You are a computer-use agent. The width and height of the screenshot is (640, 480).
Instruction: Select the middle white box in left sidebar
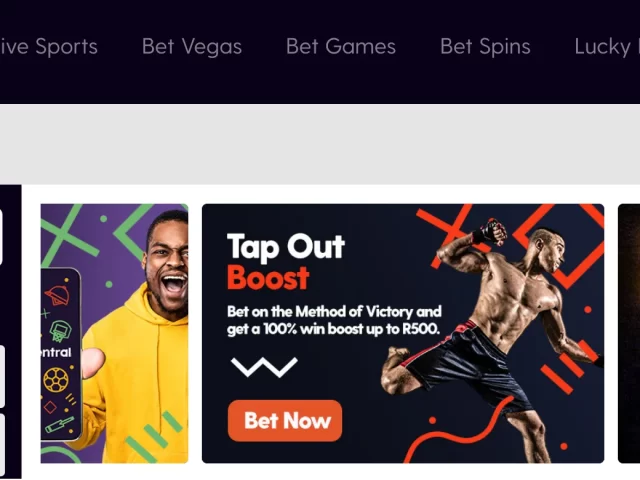pyautogui.click(x=2, y=376)
